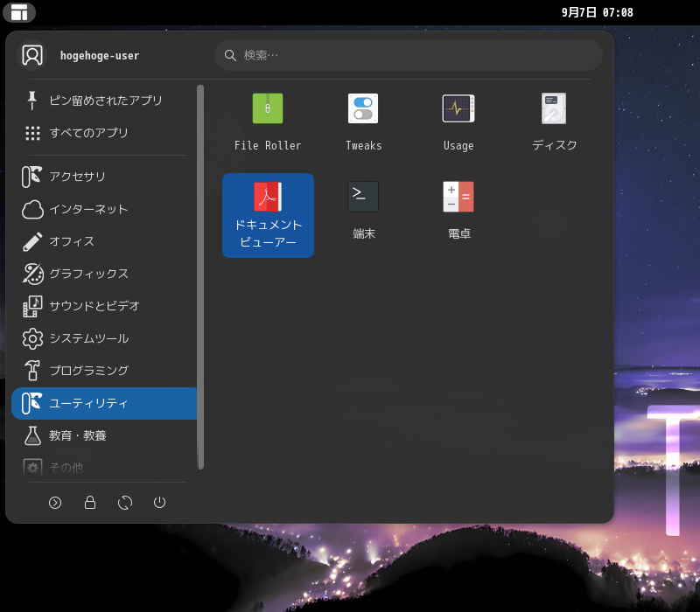700x612 pixels.
Task: Select ピン留めされたアプリ category
Action: (104, 101)
